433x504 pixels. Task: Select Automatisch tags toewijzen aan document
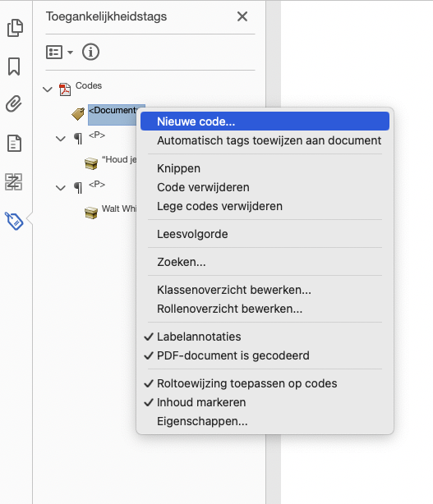[x=269, y=140]
